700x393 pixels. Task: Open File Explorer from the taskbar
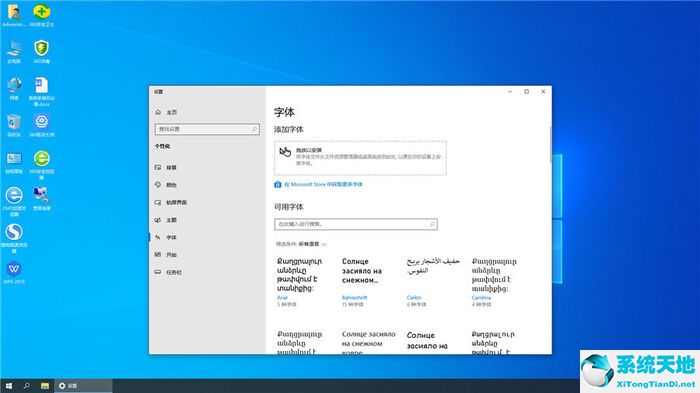click(x=45, y=386)
